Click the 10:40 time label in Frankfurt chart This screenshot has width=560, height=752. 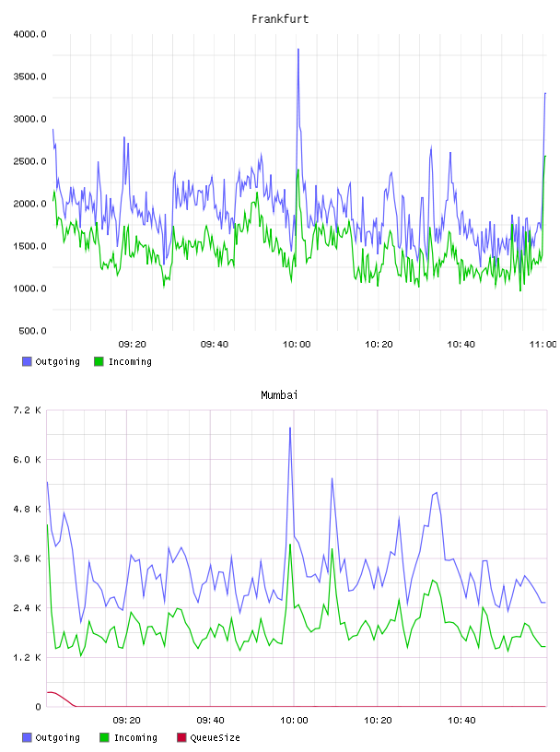pyautogui.click(x=461, y=345)
